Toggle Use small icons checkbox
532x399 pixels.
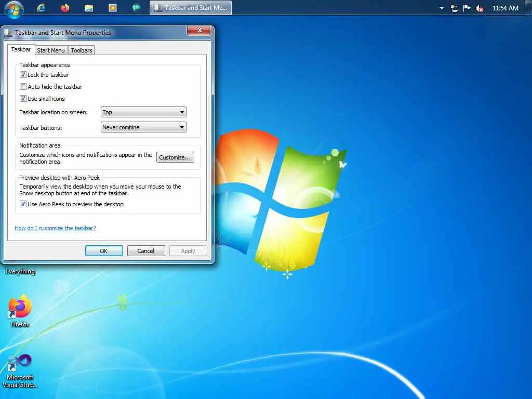23,98
